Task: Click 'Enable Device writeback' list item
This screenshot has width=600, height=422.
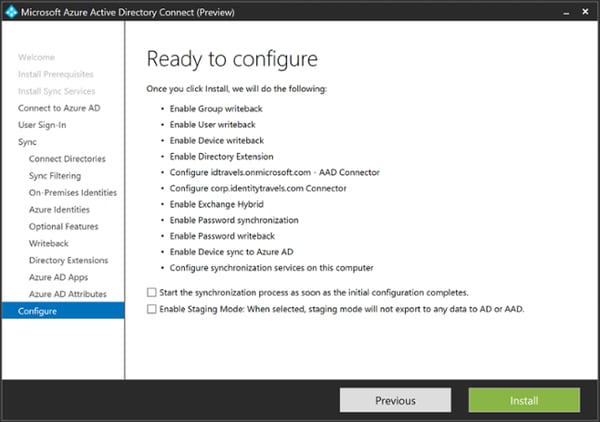Action: [x=217, y=140]
